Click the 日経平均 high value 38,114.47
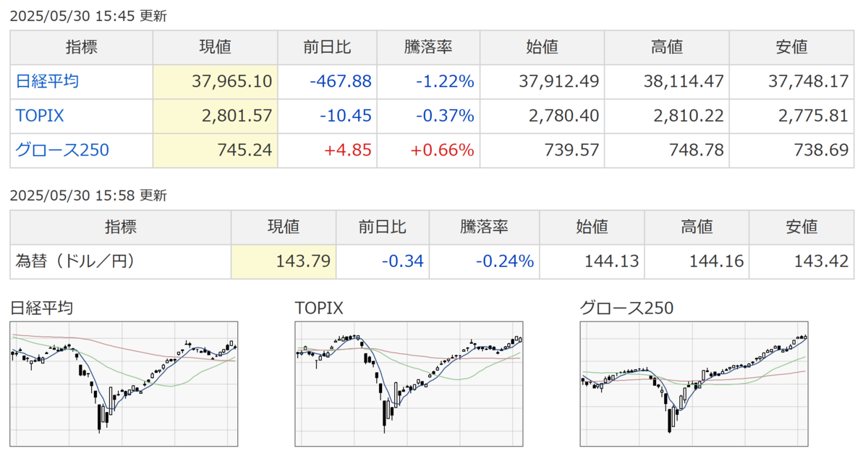Image resolution: width=868 pixels, height=451 pixels. tap(684, 82)
